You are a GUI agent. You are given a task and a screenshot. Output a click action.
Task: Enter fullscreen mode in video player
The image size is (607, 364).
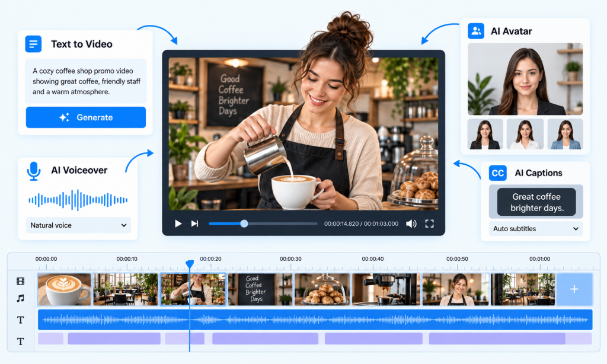tap(429, 224)
